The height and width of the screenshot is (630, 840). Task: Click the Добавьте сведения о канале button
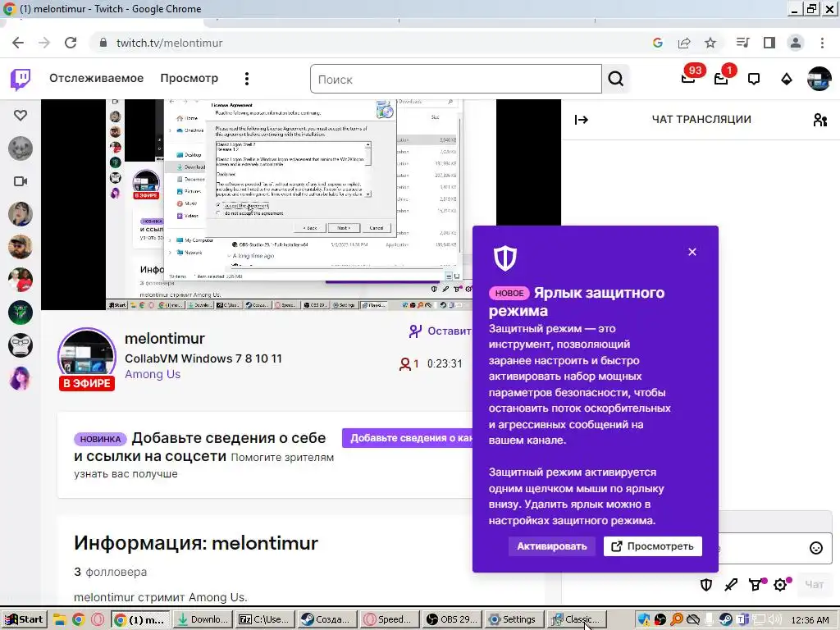(407, 438)
